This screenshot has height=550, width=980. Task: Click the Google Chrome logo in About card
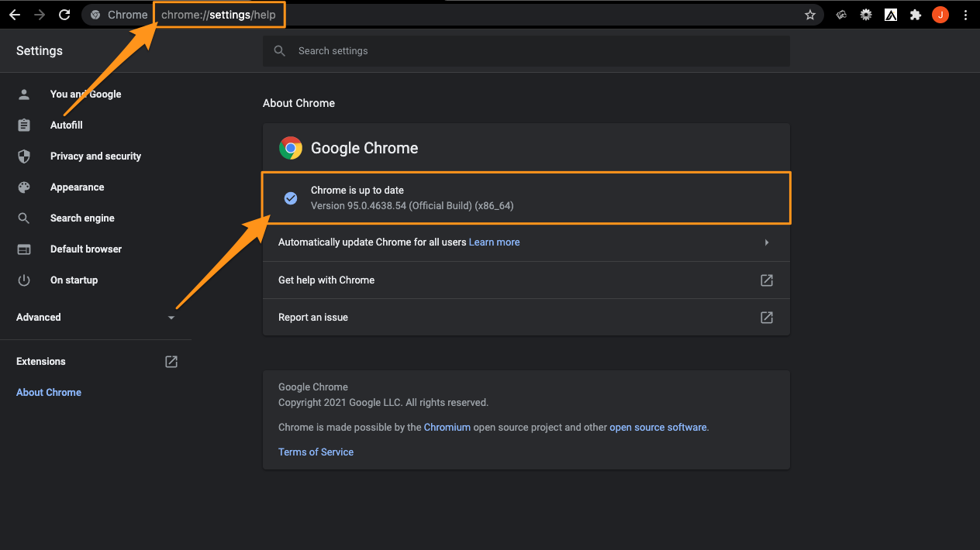(x=291, y=148)
